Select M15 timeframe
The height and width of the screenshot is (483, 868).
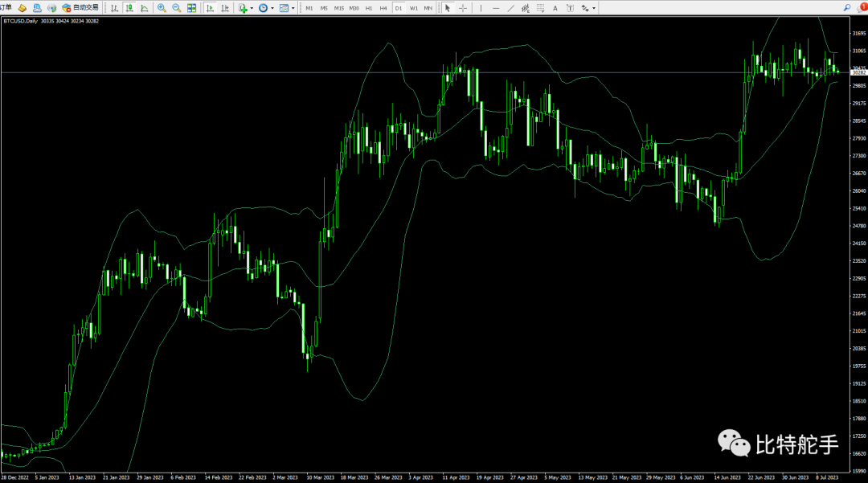[x=339, y=8]
